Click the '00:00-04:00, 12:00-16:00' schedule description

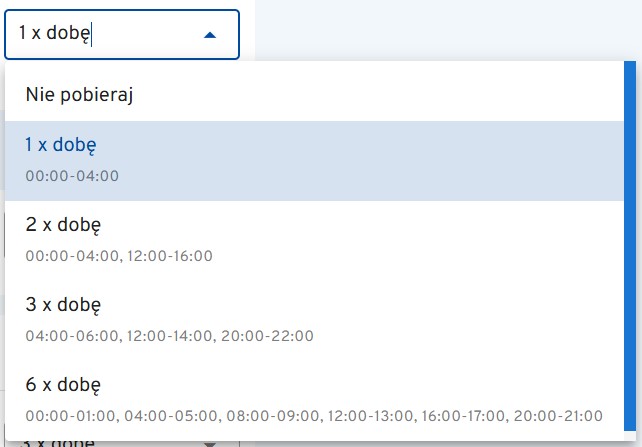point(119,256)
